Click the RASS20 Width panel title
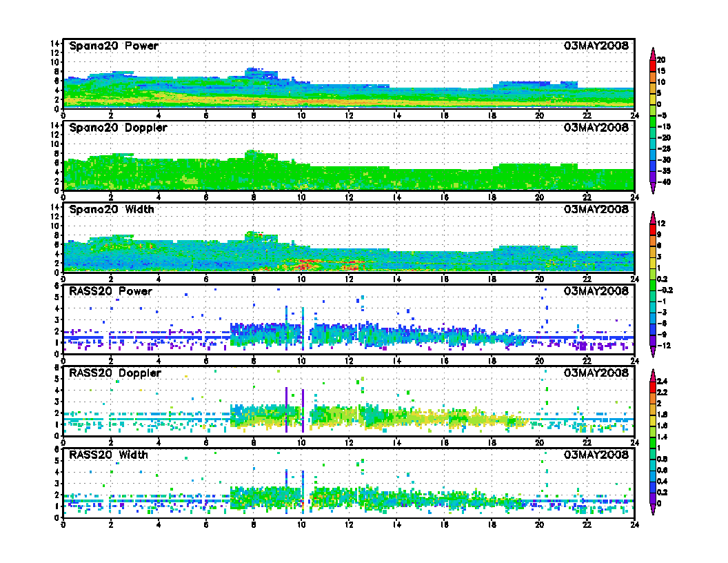This screenshot has height=563, width=728. 109,455
